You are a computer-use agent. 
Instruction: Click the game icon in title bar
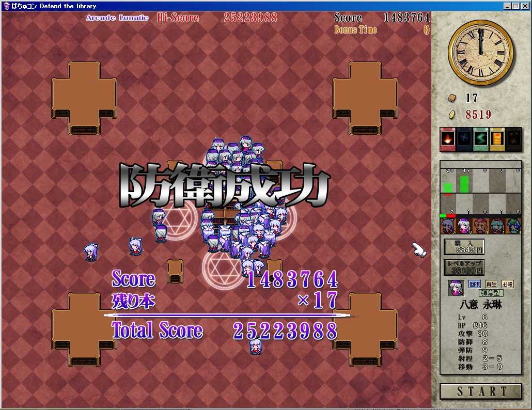[x=6, y=6]
